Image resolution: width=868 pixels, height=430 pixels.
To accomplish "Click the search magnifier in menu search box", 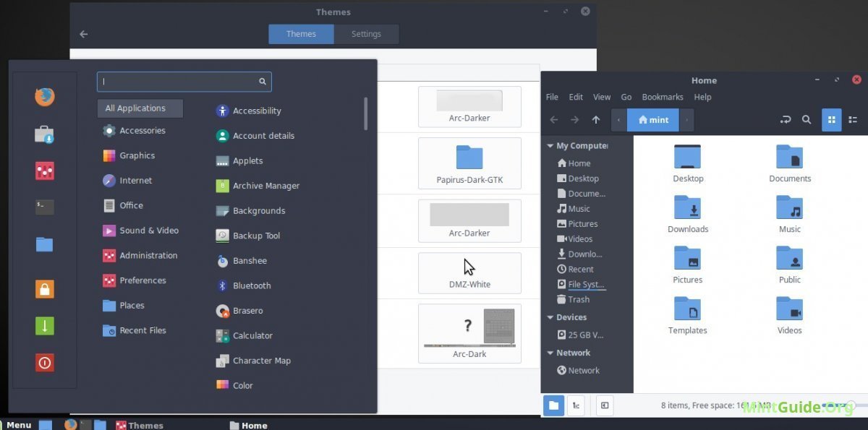I will (x=263, y=82).
